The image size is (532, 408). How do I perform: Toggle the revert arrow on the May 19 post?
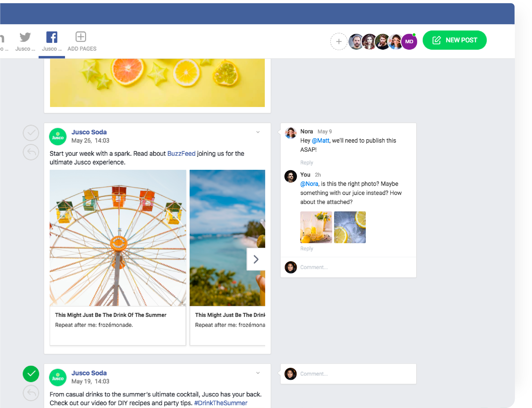(x=31, y=393)
